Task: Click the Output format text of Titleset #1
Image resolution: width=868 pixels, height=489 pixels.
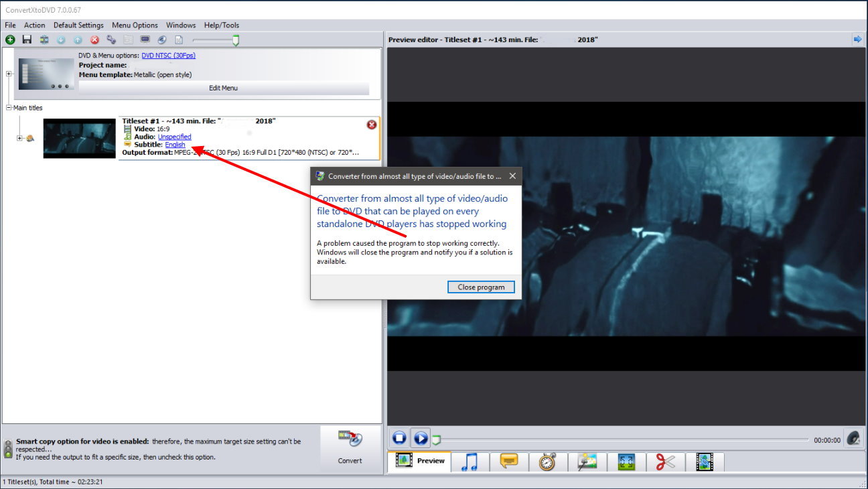Action: [x=240, y=153]
